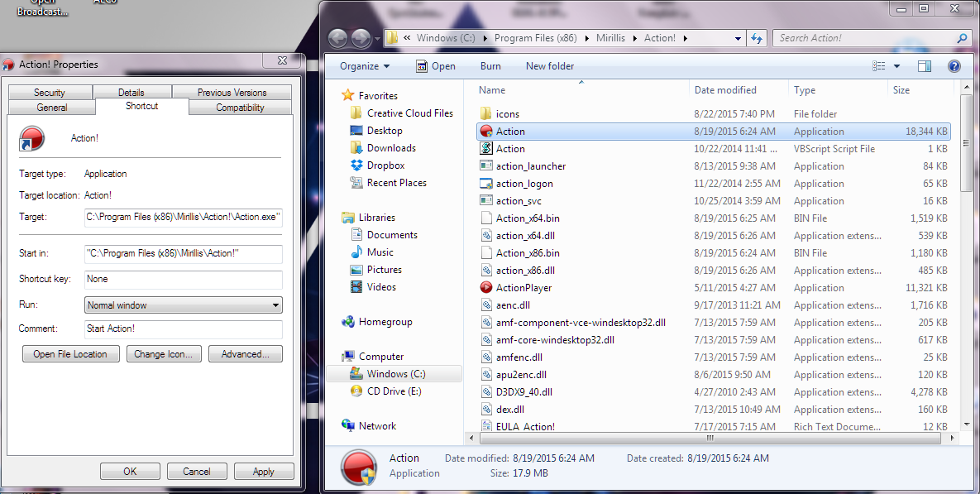Screen dimensions: 980x494
Task: Switch to the Previous Versions tab
Action: click(232, 92)
